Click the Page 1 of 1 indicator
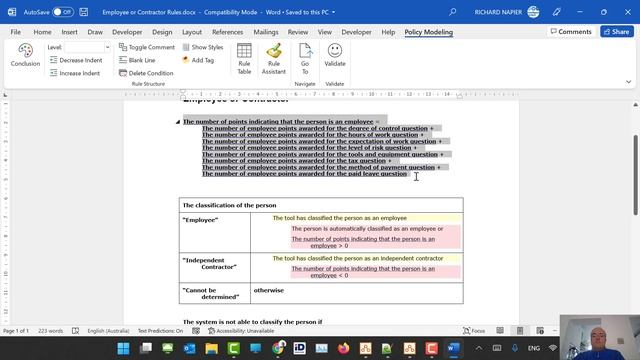 click(16, 331)
